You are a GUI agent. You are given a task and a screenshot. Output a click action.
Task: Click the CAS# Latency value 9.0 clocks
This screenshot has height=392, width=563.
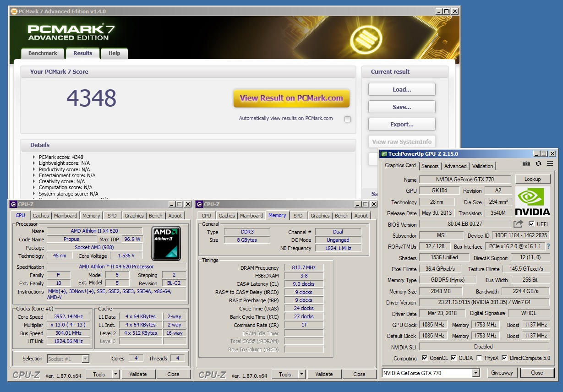click(304, 284)
